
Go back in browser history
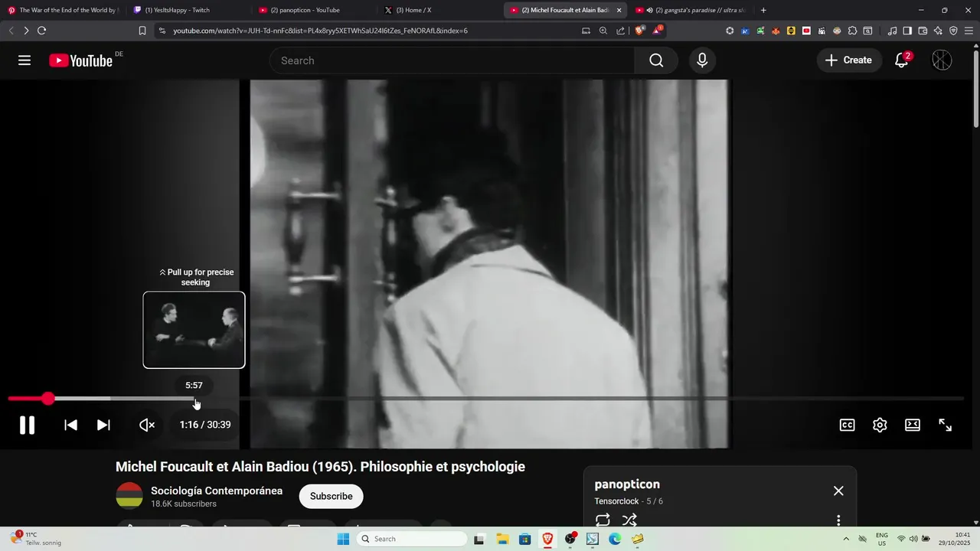11,31
